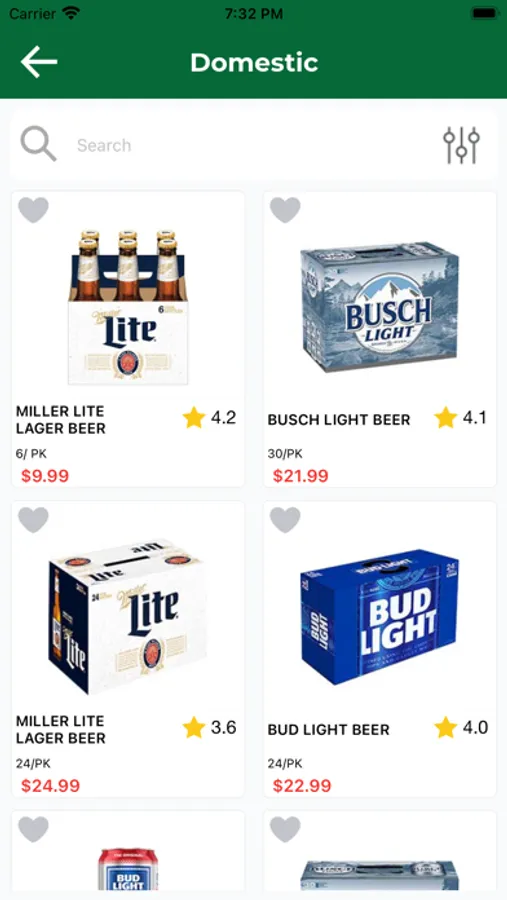Click the star rating 4.2 icon
Screen dimensions: 507x900
(194, 417)
